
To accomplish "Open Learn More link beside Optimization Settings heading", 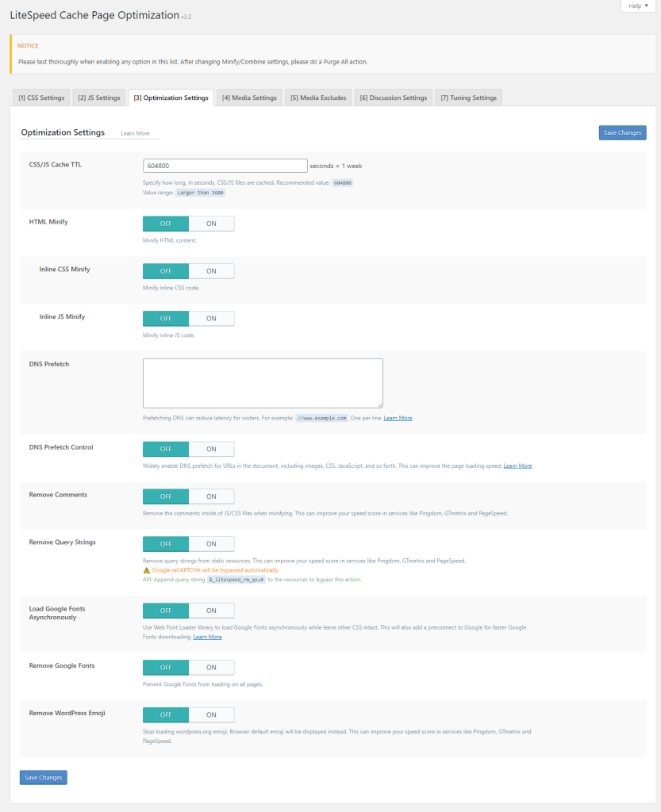I will [x=135, y=133].
